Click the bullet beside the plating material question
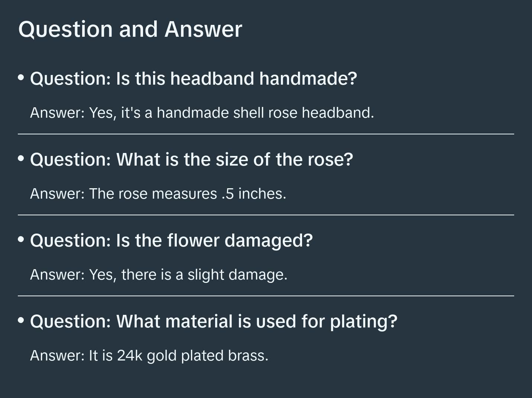The image size is (532, 398). (x=21, y=320)
